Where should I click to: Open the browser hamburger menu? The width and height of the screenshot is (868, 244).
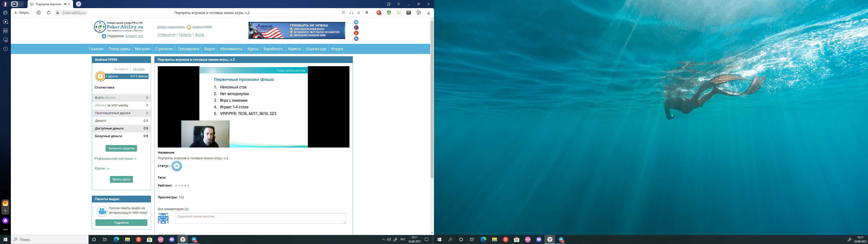coord(399,4)
